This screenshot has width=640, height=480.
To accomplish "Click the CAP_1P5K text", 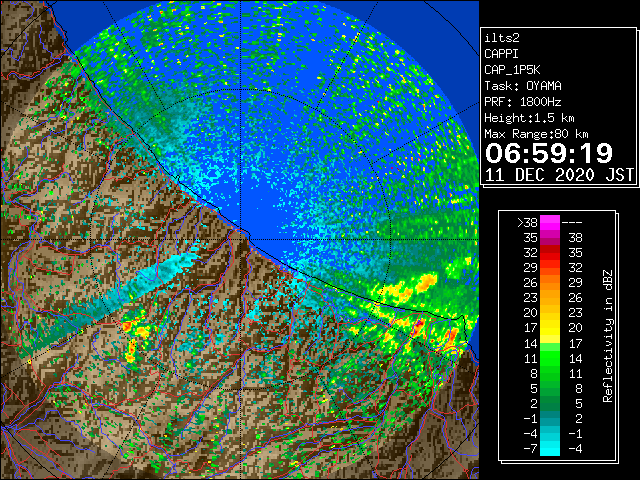I will click(x=512, y=70).
